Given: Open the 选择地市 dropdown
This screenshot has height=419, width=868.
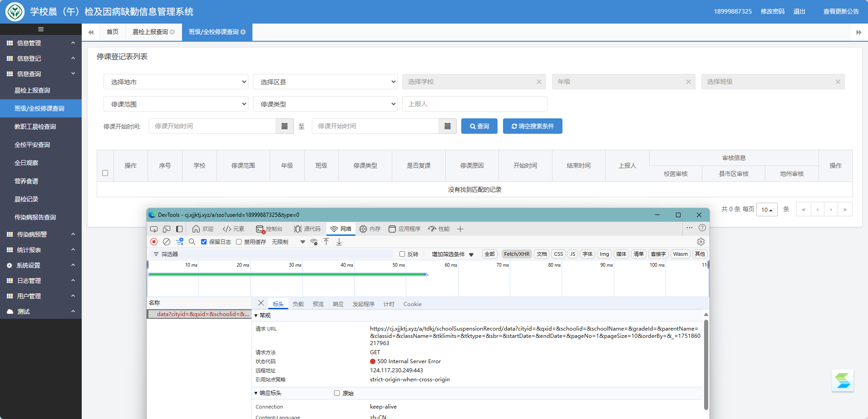Looking at the screenshot, I should pyautogui.click(x=176, y=82).
